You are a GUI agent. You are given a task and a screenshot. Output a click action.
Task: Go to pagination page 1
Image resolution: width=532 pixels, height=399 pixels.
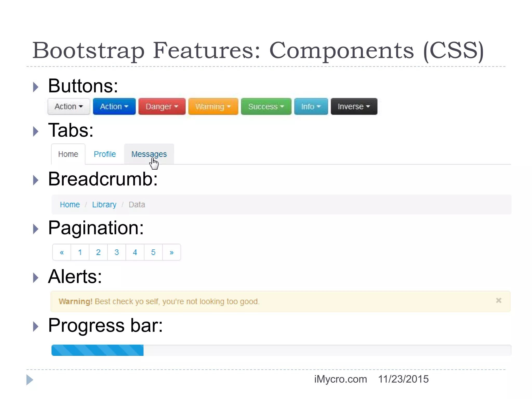pos(80,252)
